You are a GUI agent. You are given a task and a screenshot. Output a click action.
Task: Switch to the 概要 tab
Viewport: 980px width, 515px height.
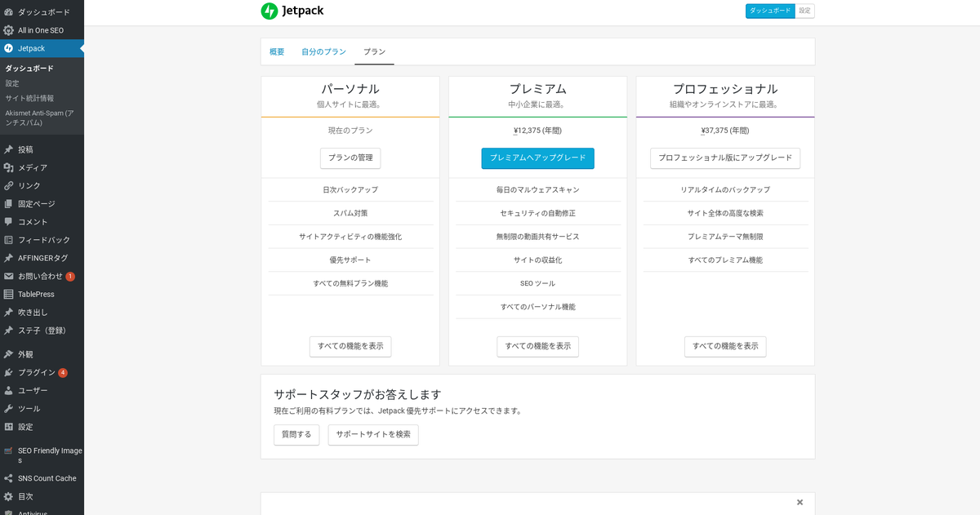(277, 51)
